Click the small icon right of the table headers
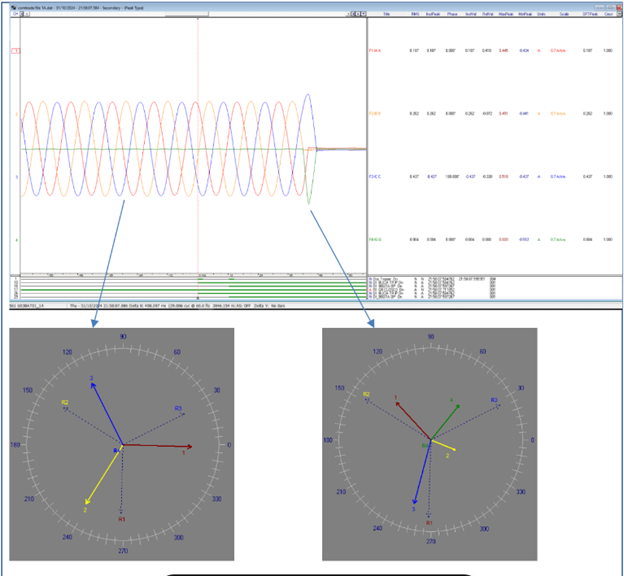The height and width of the screenshot is (576, 624). click(x=619, y=14)
